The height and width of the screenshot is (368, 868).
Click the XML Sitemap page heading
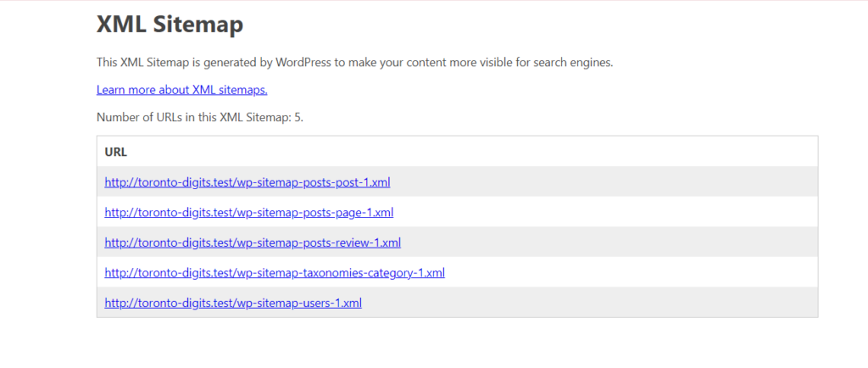click(170, 25)
